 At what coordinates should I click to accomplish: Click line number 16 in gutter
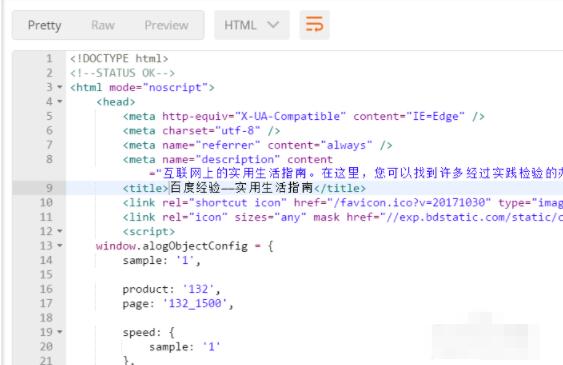pos(46,289)
